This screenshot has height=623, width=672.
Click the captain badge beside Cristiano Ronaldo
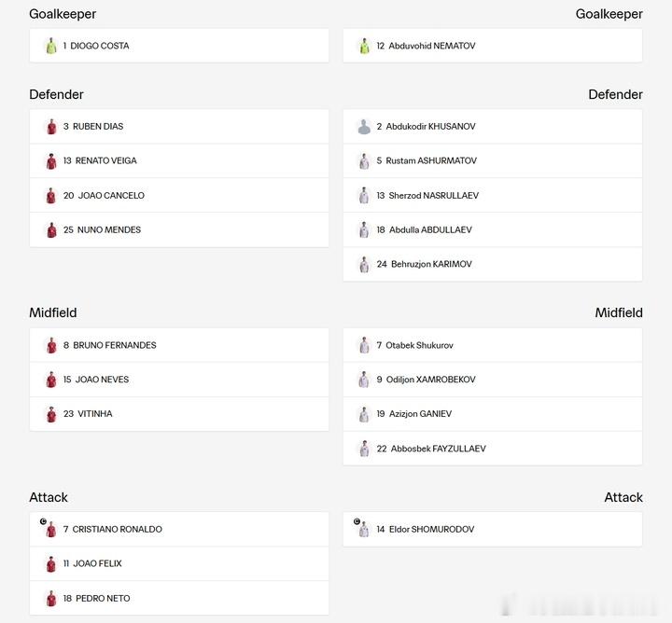click(43, 521)
